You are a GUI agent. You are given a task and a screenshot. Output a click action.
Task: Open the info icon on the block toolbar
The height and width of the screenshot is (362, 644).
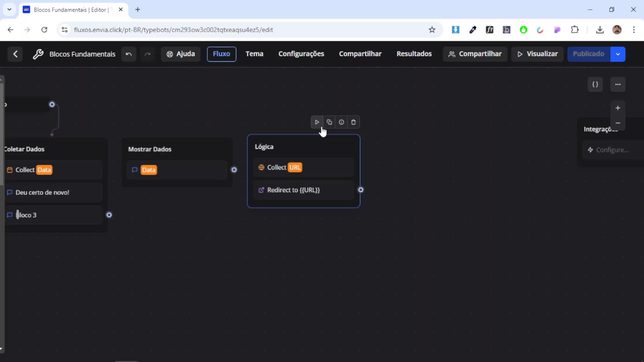tap(341, 122)
